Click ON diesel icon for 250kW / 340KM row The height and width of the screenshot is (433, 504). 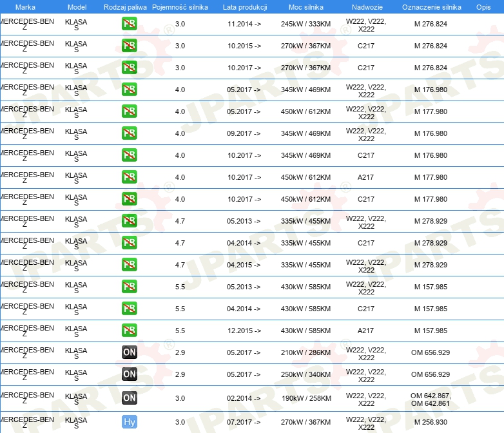[130, 374]
